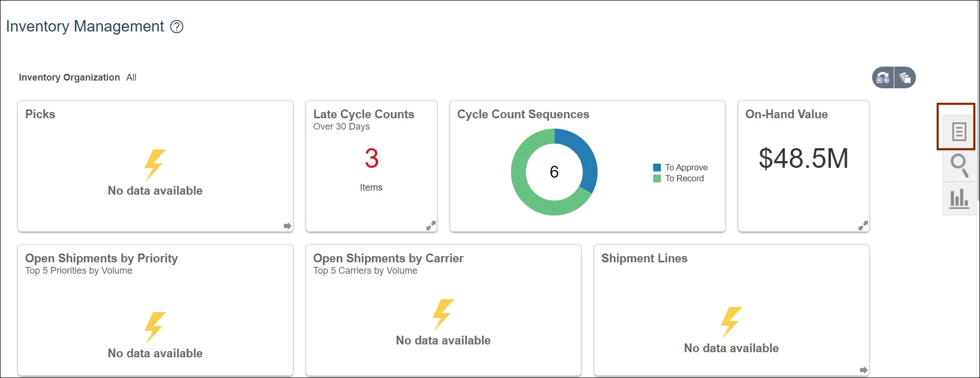
Task: Expand the Late Cycle Counts card
Action: 431,226
